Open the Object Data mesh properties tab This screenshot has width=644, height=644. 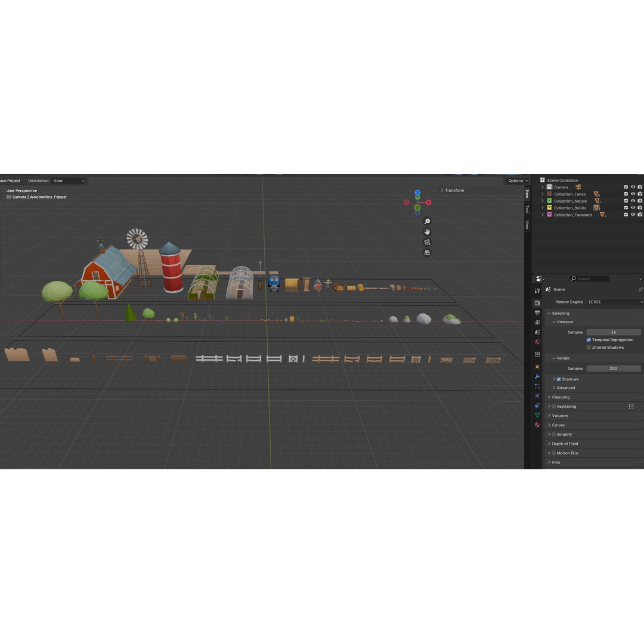pos(537,415)
